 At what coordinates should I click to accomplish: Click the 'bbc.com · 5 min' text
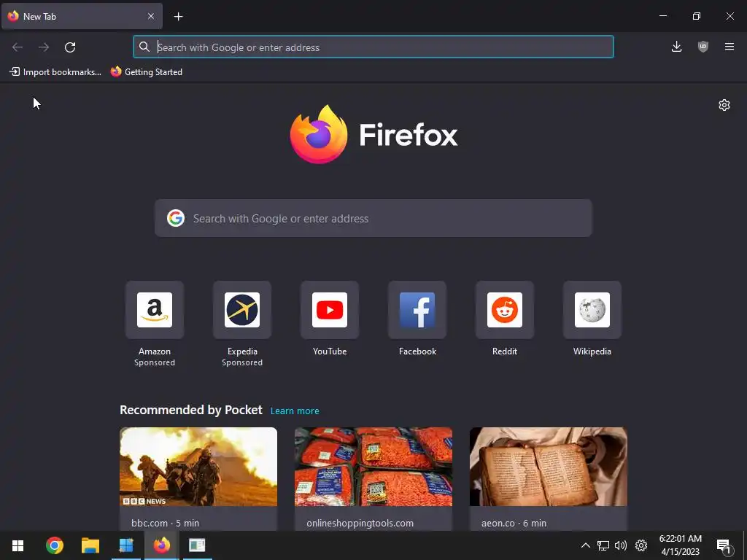165,523
